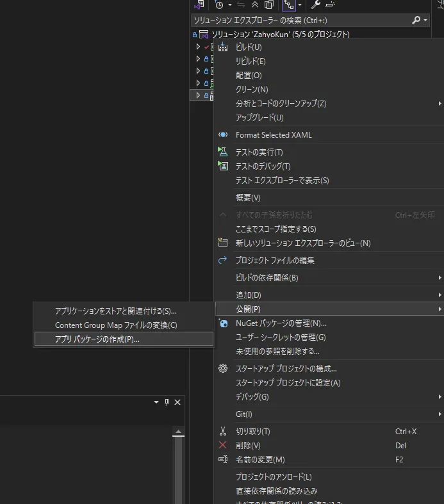Click the Preview Selected Items icon
Image resolution: width=444 pixels, height=504 pixels.
pyautogui.click(x=330, y=4)
